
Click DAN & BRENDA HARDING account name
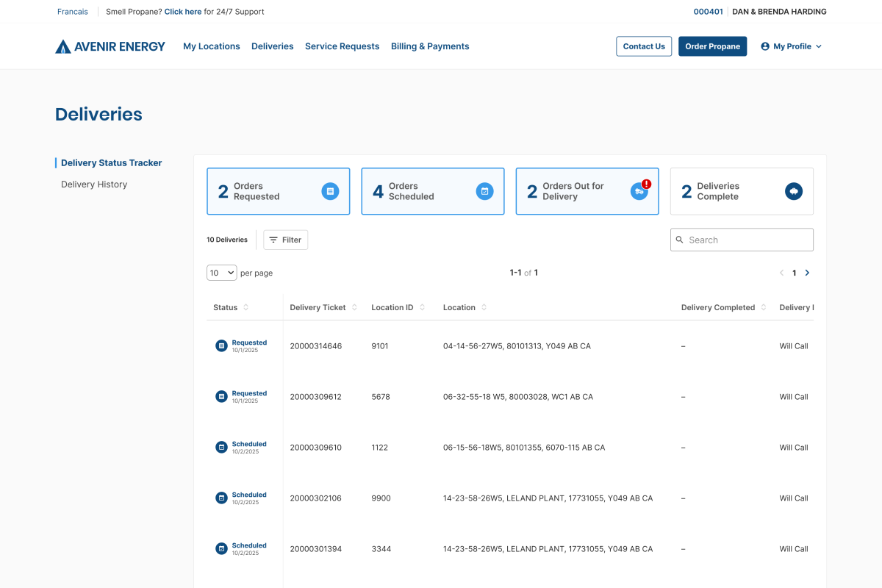click(x=779, y=12)
